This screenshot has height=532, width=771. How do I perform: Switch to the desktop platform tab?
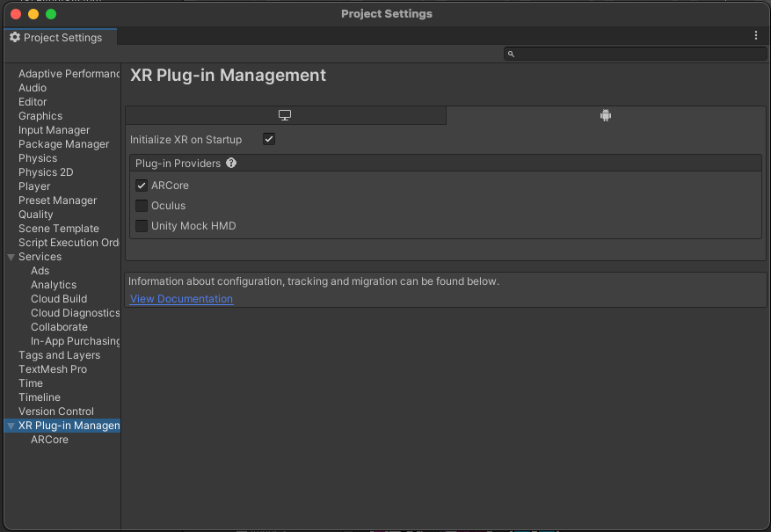285,115
